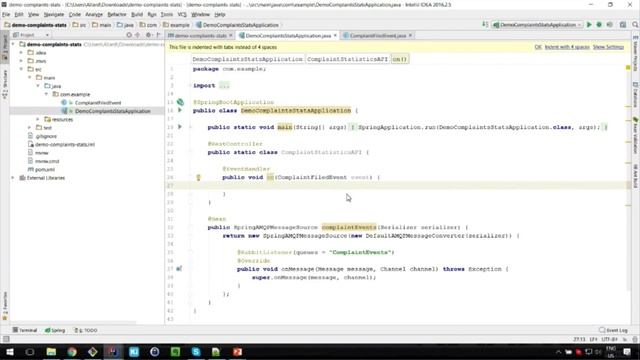Screen dimensions: 640x360
Task: Open the TODO tool window
Action: pyautogui.click(x=86, y=330)
